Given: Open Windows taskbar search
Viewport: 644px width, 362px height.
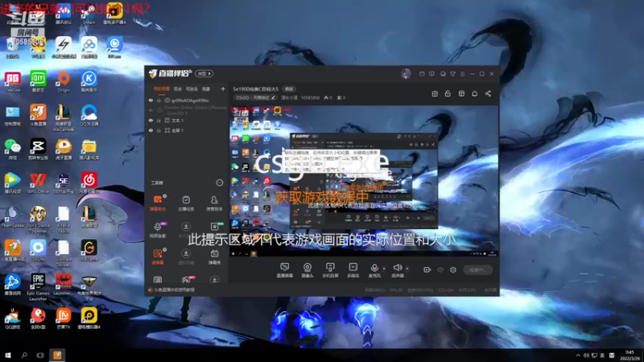Looking at the screenshot, I should (x=24, y=355).
